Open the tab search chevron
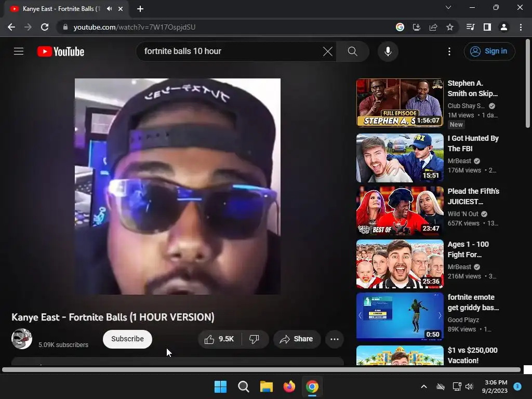The image size is (532, 399). click(448, 7)
